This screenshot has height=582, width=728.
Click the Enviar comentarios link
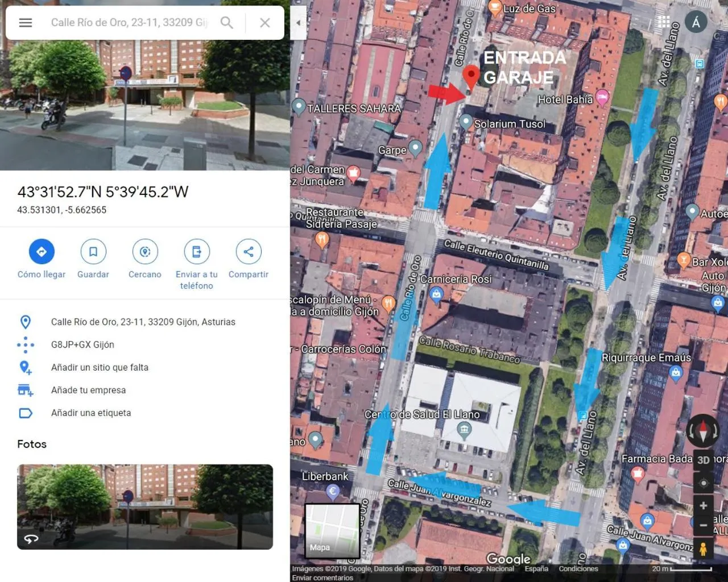323,577
